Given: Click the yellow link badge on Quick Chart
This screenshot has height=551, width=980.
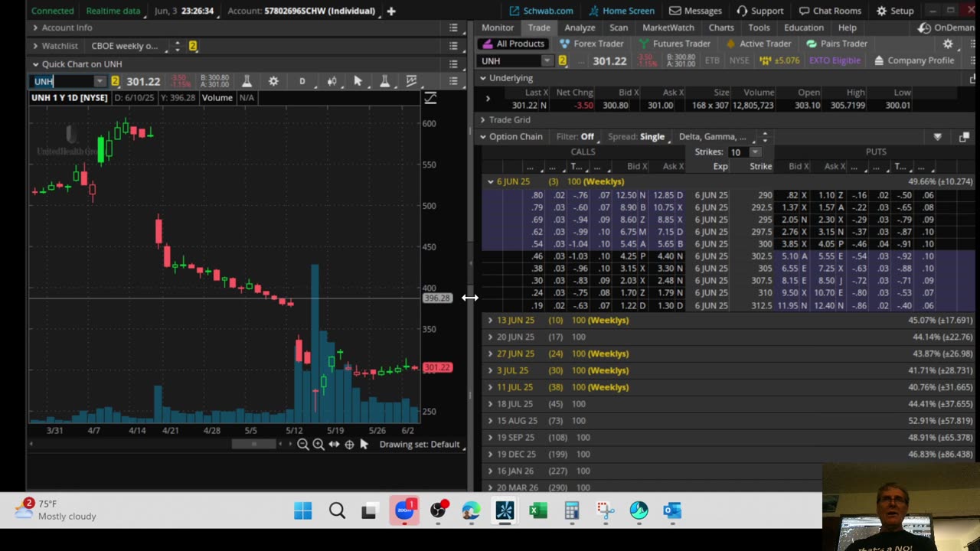Looking at the screenshot, I should coord(115,81).
